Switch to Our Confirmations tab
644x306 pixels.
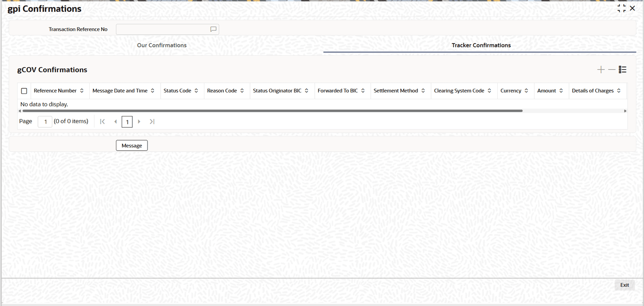pyautogui.click(x=162, y=45)
